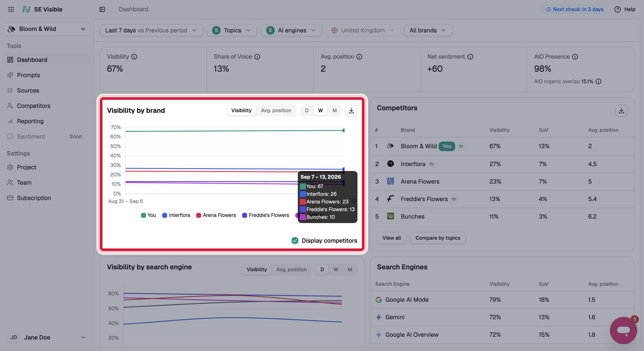Screen dimensions: 644x351
Task: Click the JD user avatar
Action: 14,337
